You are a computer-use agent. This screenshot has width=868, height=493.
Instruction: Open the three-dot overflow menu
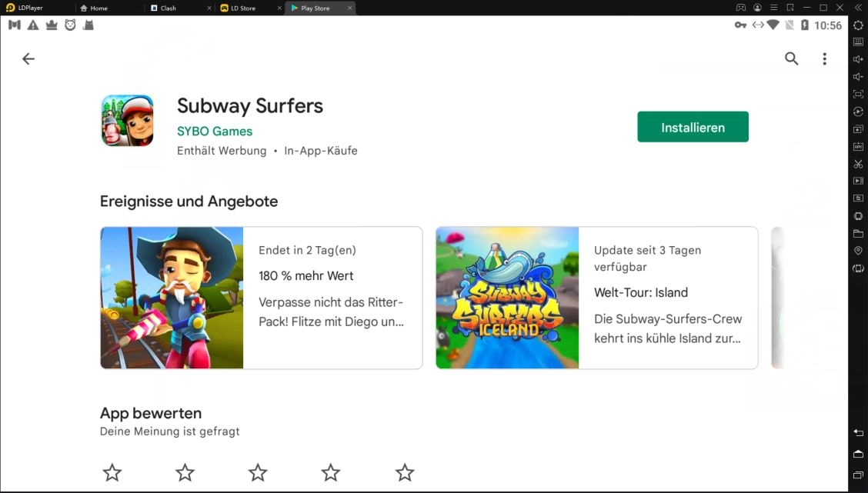[x=824, y=58]
